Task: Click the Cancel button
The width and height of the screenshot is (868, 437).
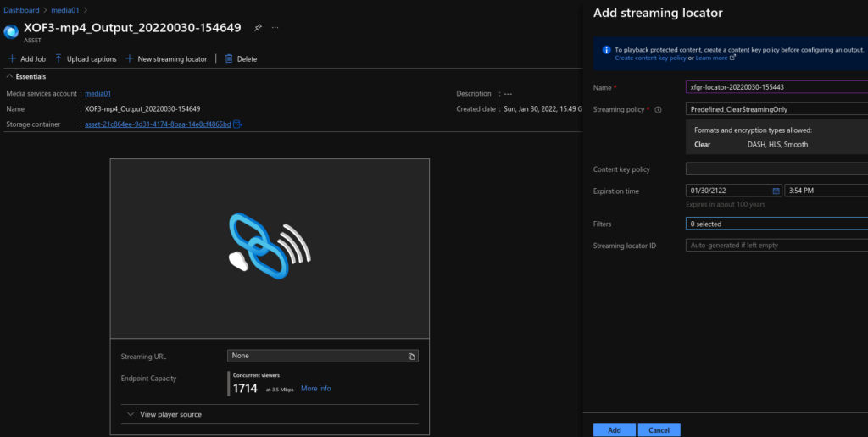Action: click(x=659, y=430)
